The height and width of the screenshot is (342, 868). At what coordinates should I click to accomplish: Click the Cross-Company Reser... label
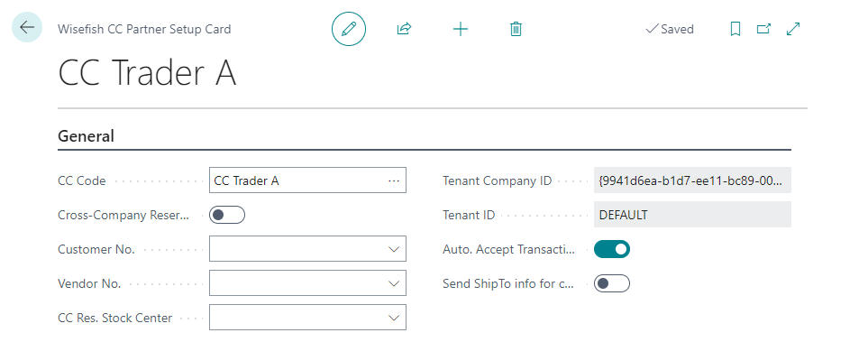(123, 215)
